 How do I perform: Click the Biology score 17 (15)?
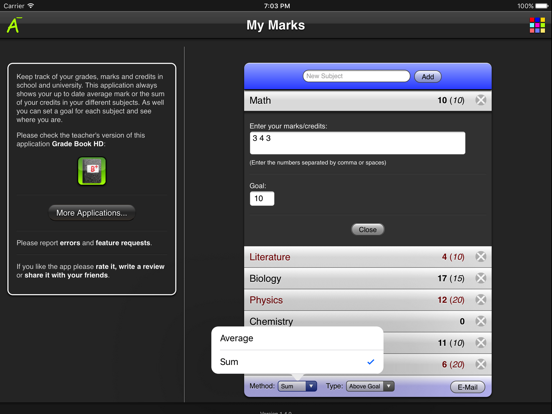click(x=451, y=278)
